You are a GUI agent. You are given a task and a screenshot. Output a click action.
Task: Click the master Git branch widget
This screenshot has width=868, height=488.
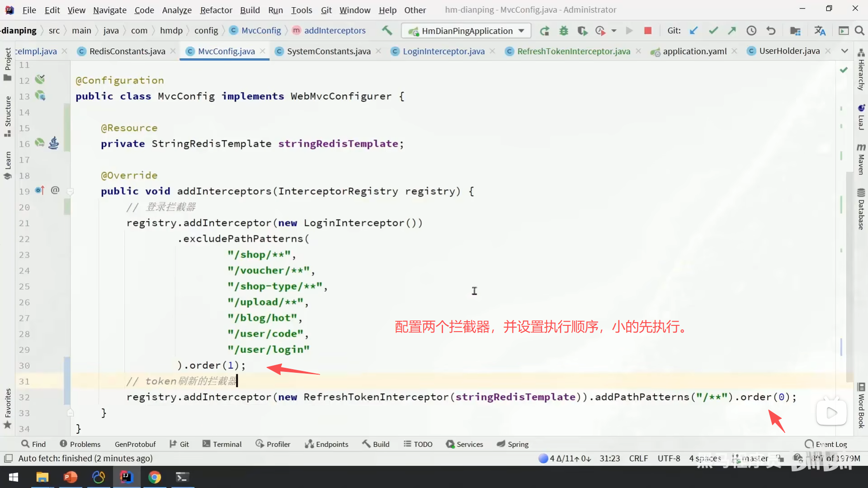pos(752,458)
